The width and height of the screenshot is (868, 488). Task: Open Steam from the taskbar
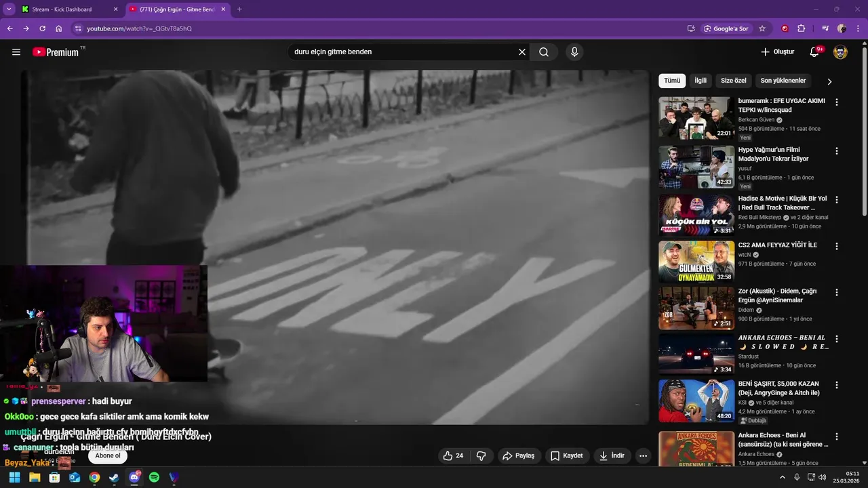(x=114, y=477)
